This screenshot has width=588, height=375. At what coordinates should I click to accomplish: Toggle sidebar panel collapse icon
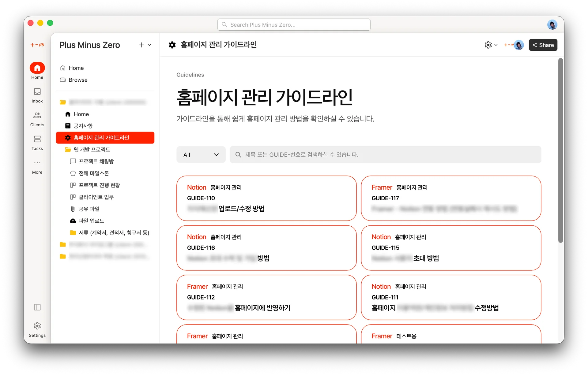[37, 307]
